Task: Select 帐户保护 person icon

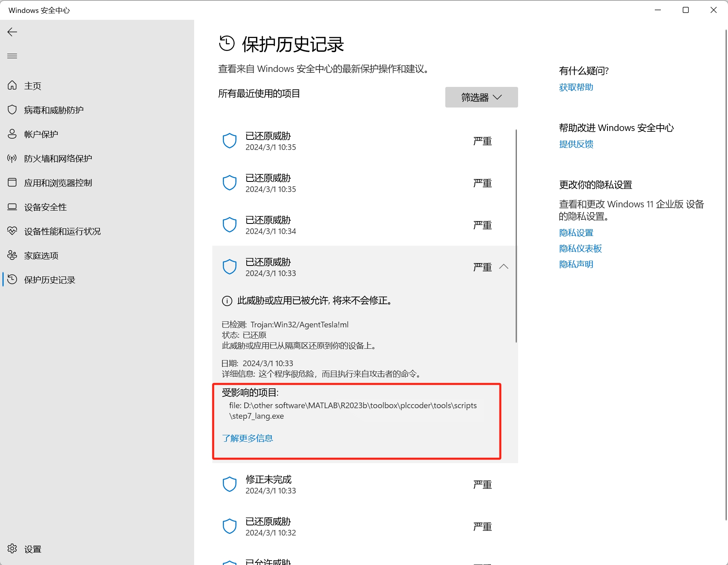Action: (x=12, y=134)
